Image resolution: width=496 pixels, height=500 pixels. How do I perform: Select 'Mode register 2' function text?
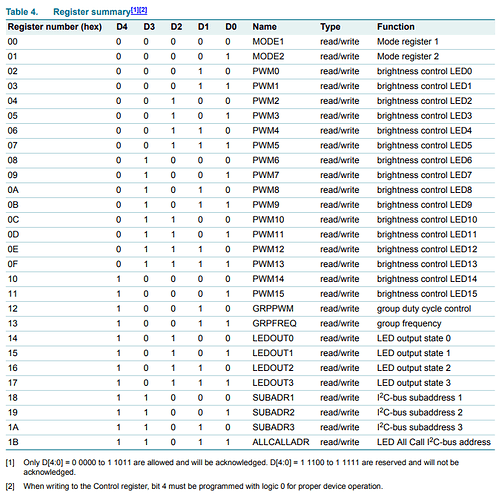pos(408,57)
